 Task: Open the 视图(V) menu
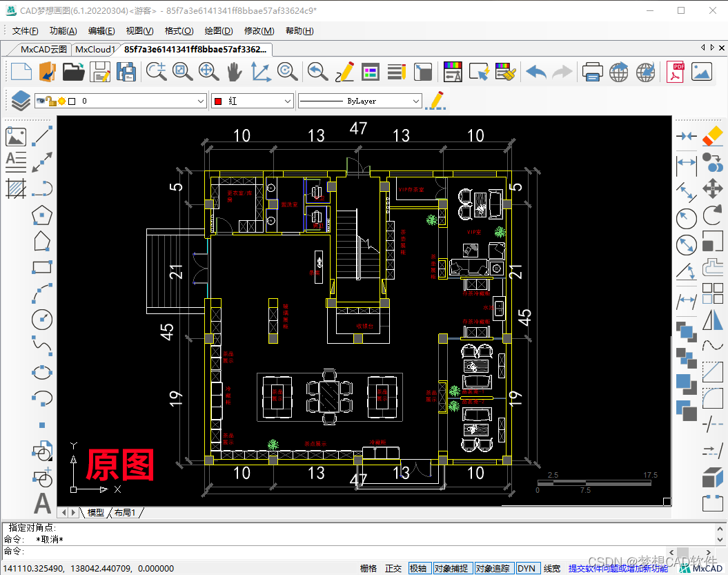tap(140, 30)
